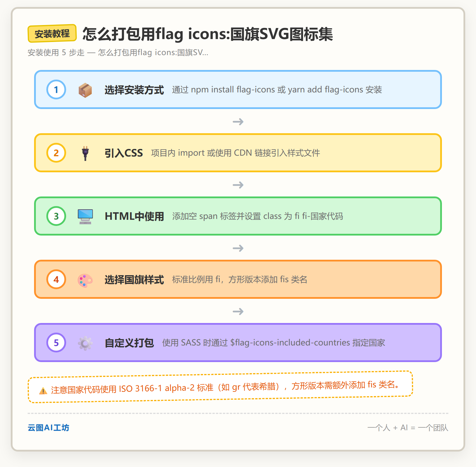Click the npm install flag-icons description text
Viewport: 476px width, 467px height.
pos(277,90)
